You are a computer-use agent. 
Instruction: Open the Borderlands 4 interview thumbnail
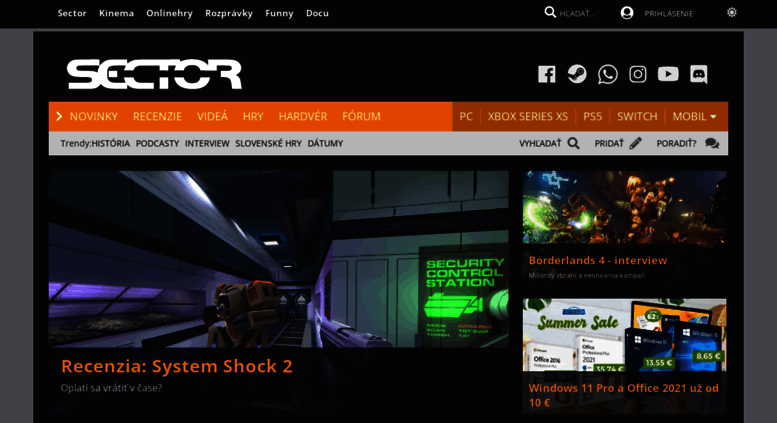pyautogui.click(x=624, y=208)
